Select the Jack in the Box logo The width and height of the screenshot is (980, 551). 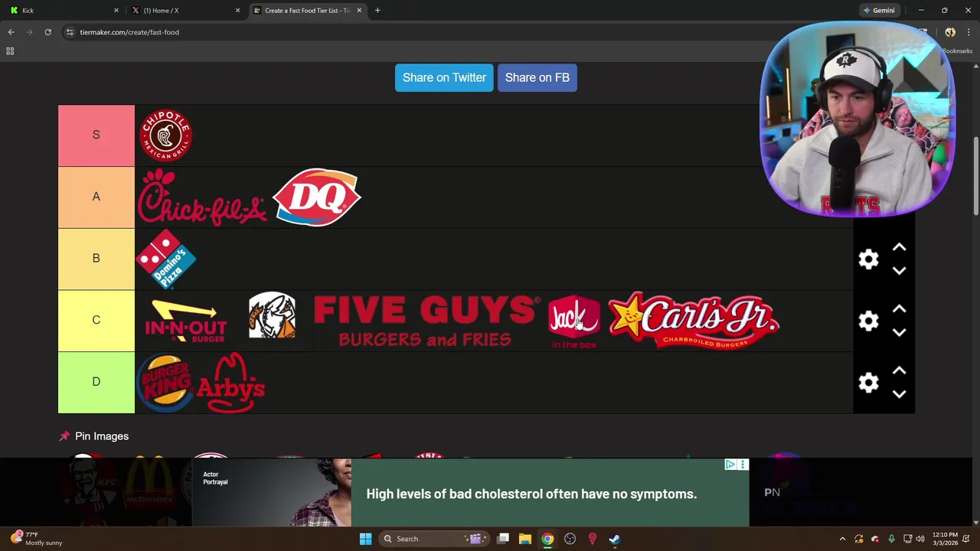click(573, 321)
